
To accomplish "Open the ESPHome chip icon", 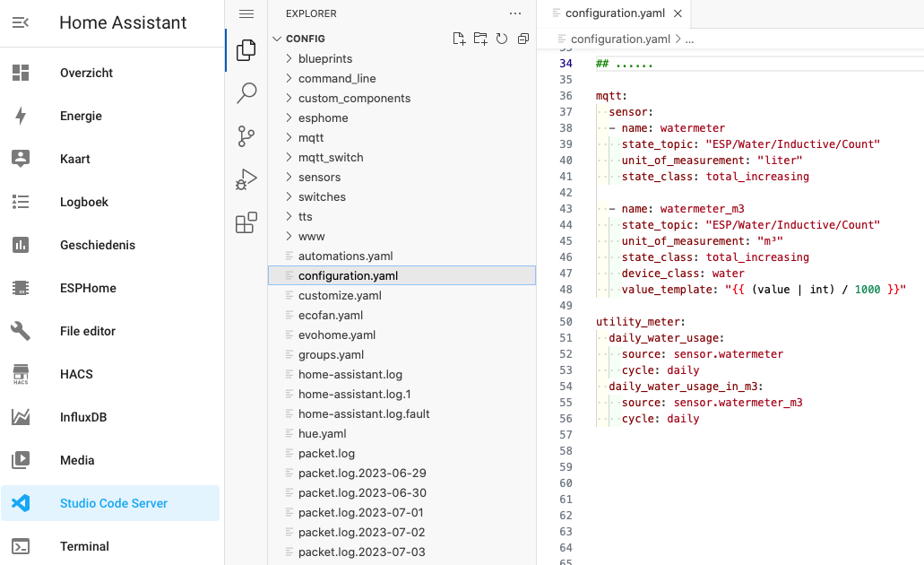I will [x=21, y=288].
